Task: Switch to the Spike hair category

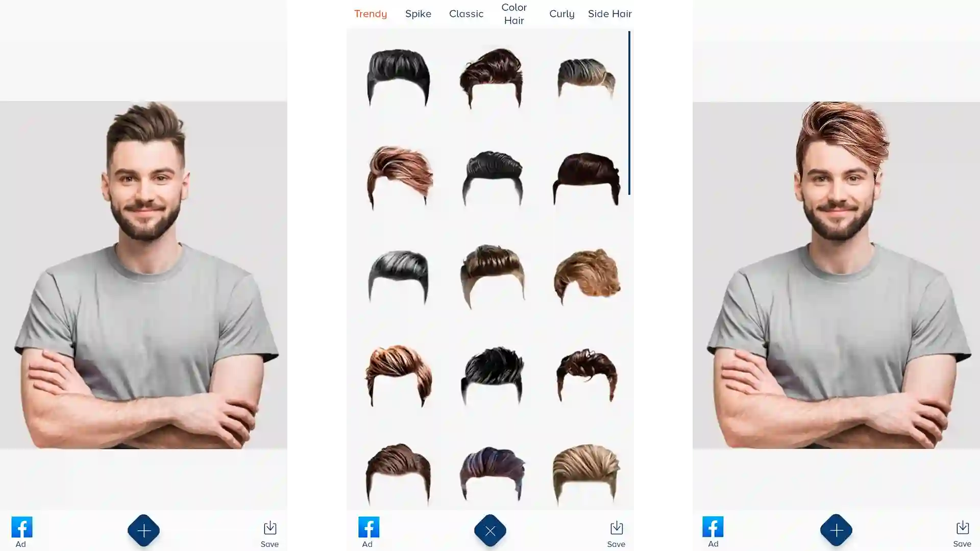Action: pyautogui.click(x=418, y=13)
